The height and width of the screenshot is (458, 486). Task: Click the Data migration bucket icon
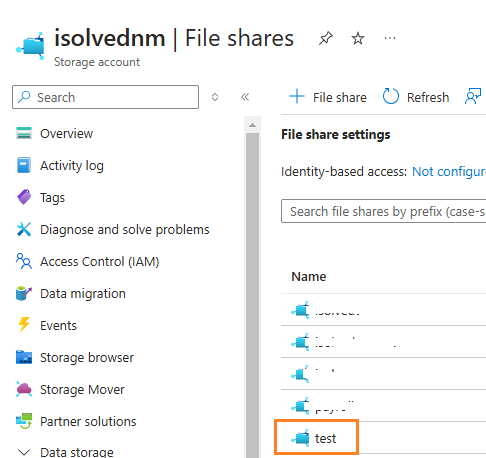pyautogui.click(x=24, y=293)
